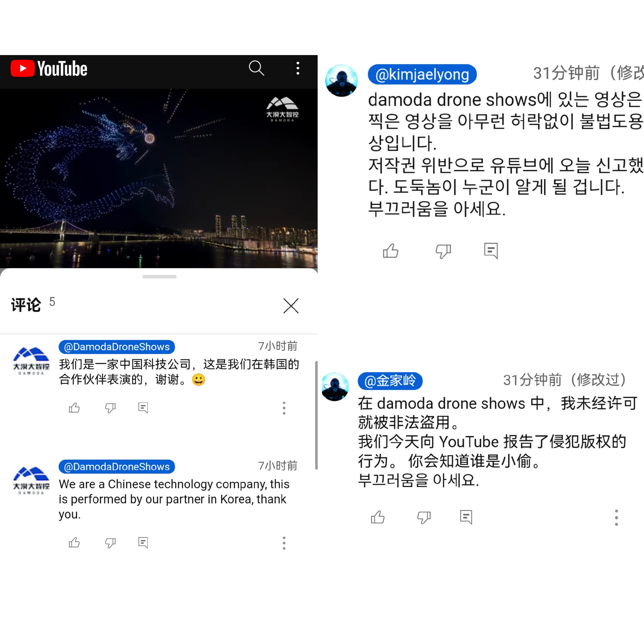Open YouTube search magnifier icon
Screen dimensions: 644x644
pos(256,68)
